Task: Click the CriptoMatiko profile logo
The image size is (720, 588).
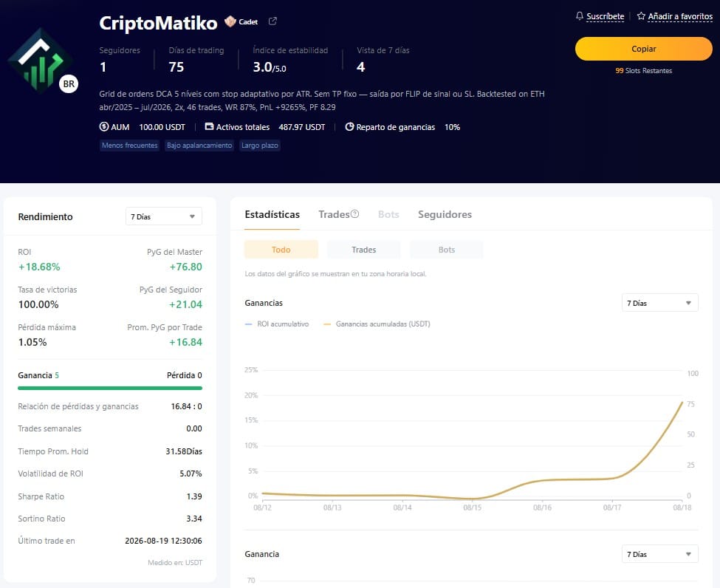Action: pos(40,61)
